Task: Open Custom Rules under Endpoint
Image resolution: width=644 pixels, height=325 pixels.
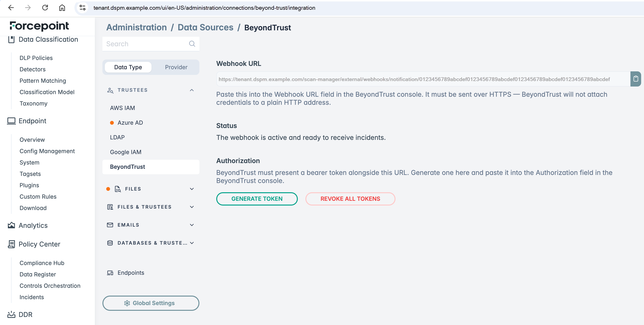Action: click(x=38, y=197)
